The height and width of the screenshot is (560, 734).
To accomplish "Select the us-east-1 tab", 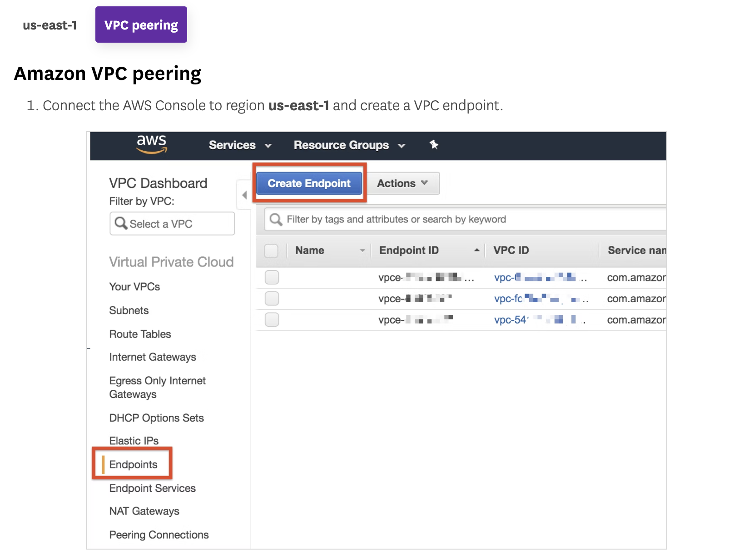I will [50, 25].
